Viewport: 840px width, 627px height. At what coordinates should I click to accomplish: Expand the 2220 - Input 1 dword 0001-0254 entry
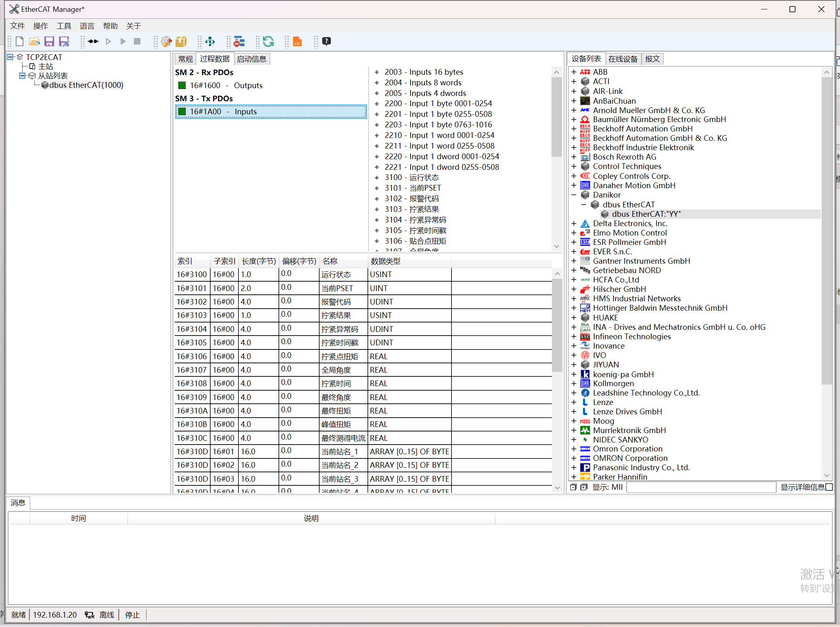pyautogui.click(x=376, y=156)
